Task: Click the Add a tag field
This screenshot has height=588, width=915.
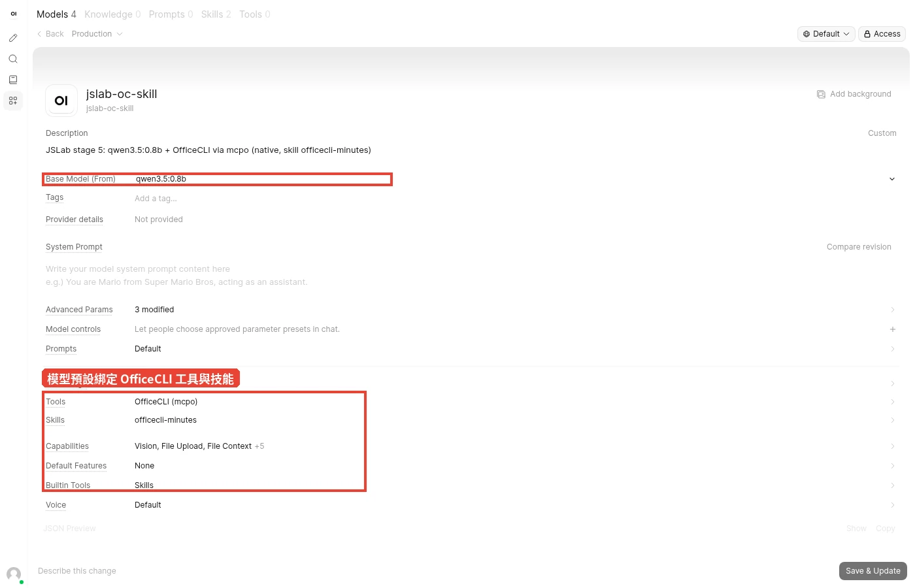Action: (156, 199)
